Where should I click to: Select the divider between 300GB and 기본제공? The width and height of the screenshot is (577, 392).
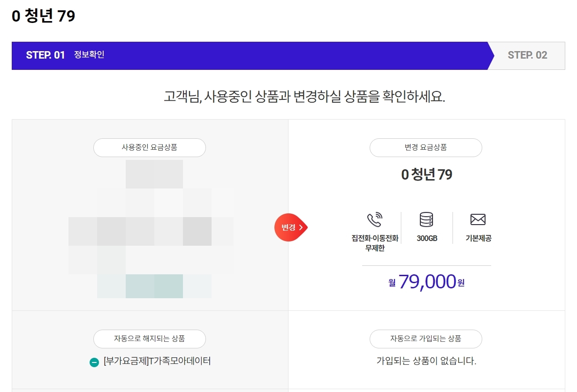click(x=452, y=226)
